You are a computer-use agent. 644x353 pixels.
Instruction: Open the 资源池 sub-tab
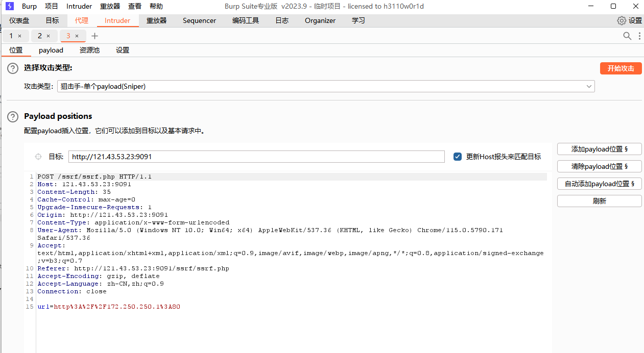tap(89, 50)
